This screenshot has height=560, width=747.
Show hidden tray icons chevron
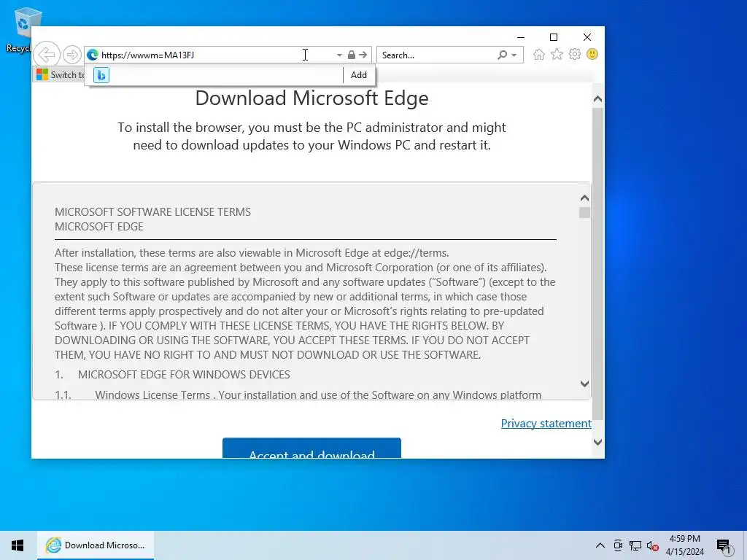point(600,545)
